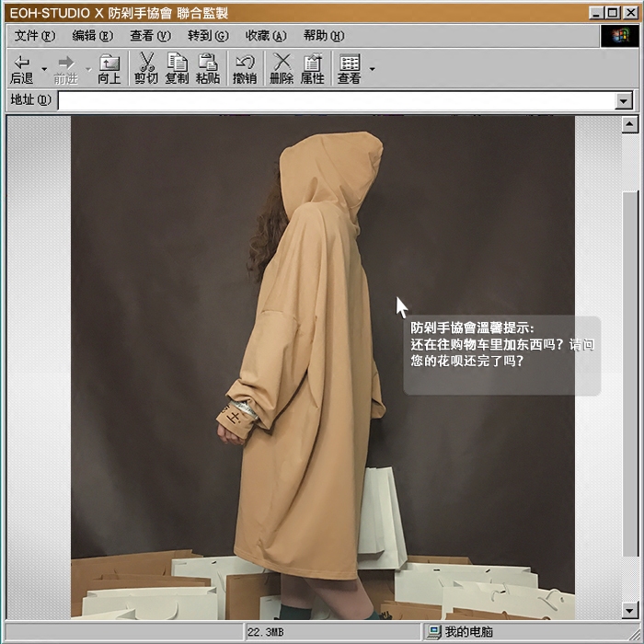This screenshot has height=644, width=644.
Task: Click the 删除 (Delete) X icon
Action: tap(282, 68)
